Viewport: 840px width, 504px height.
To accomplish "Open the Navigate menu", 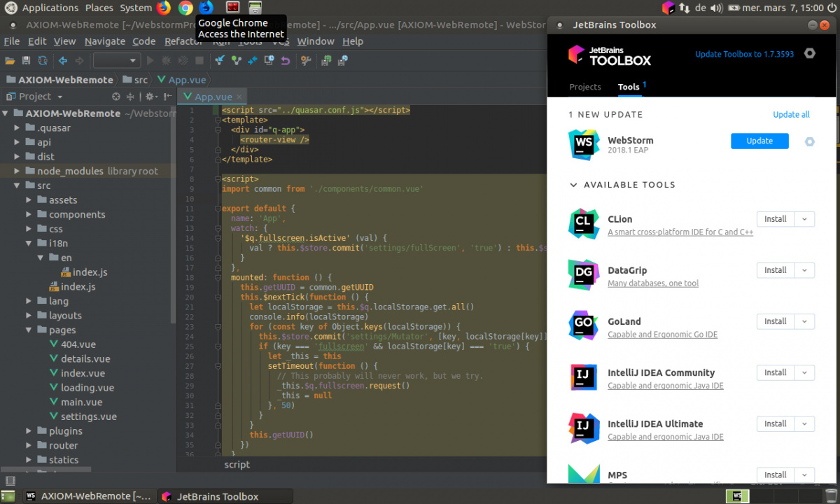I will pyautogui.click(x=105, y=41).
